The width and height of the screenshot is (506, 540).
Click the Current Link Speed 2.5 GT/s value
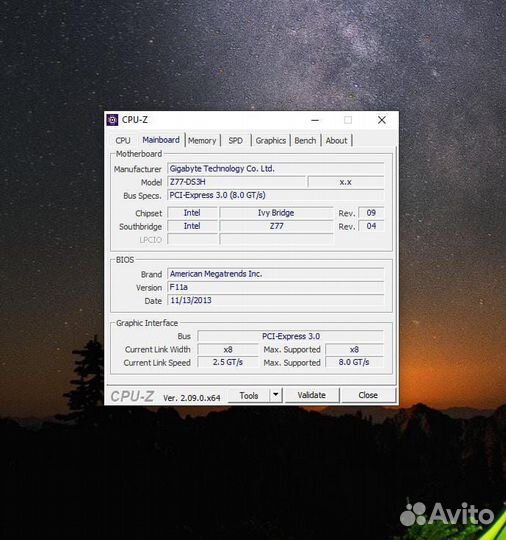(x=228, y=362)
